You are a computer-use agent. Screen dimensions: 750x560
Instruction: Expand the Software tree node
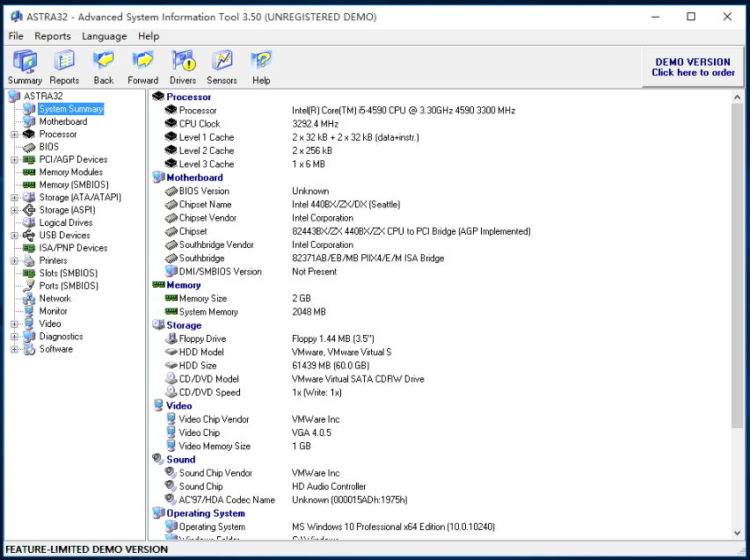click(x=14, y=349)
